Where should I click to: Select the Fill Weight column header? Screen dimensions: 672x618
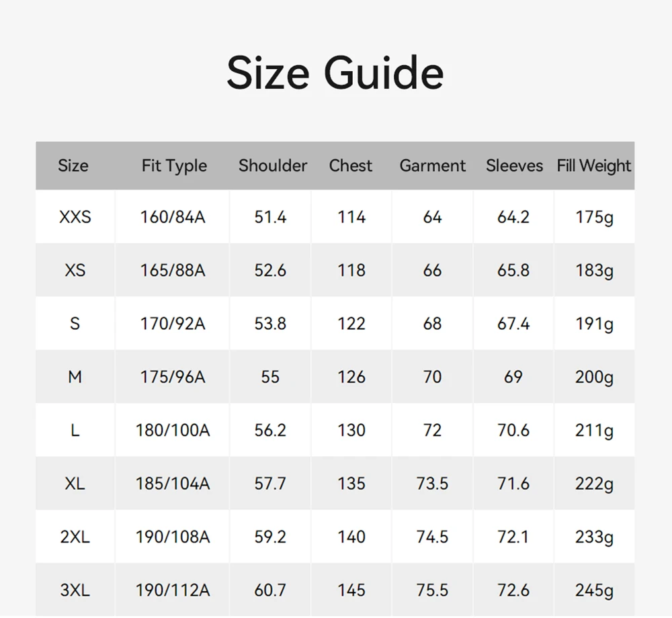594,166
